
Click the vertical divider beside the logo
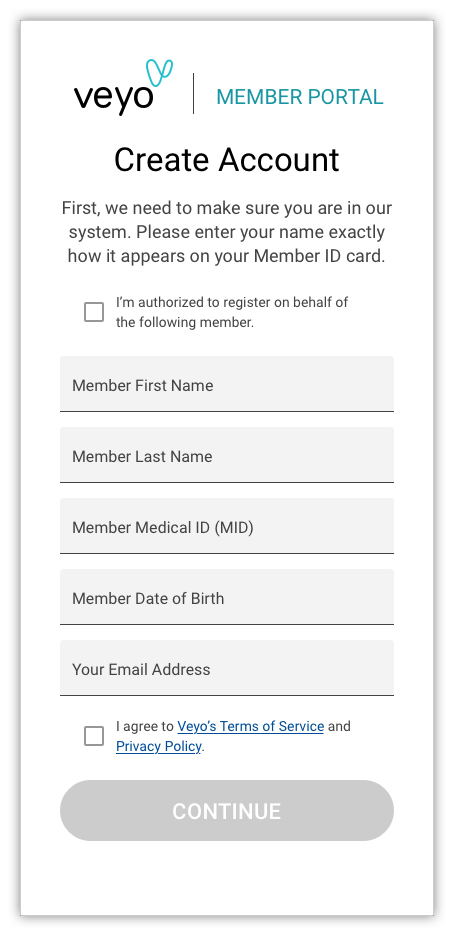pyautogui.click(x=193, y=93)
